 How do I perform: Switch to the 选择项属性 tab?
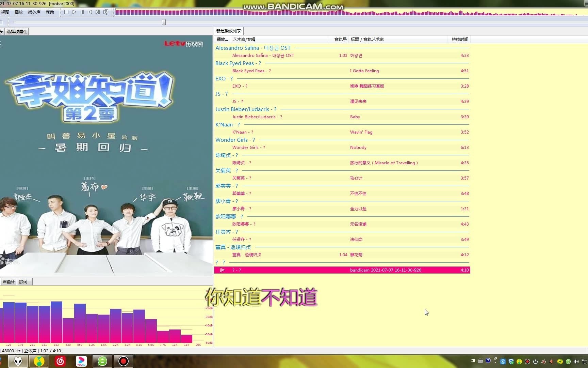[x=17, y=31]
